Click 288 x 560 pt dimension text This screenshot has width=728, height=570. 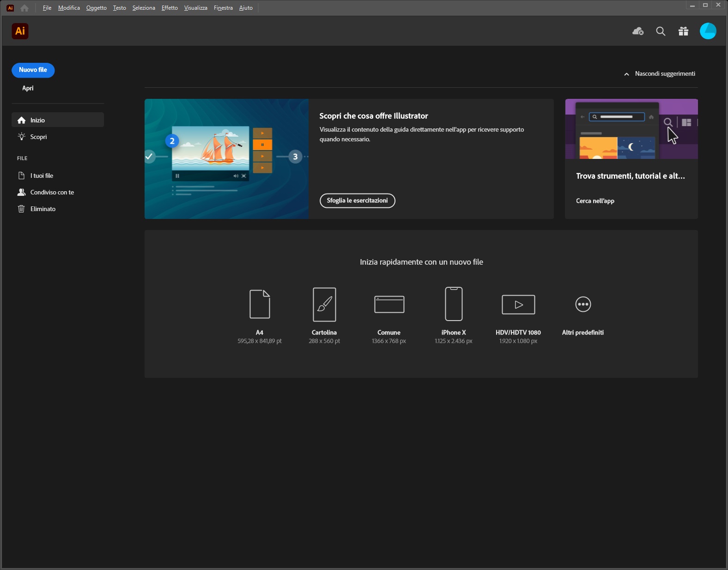pyautogui.click(x=324, y=341)
